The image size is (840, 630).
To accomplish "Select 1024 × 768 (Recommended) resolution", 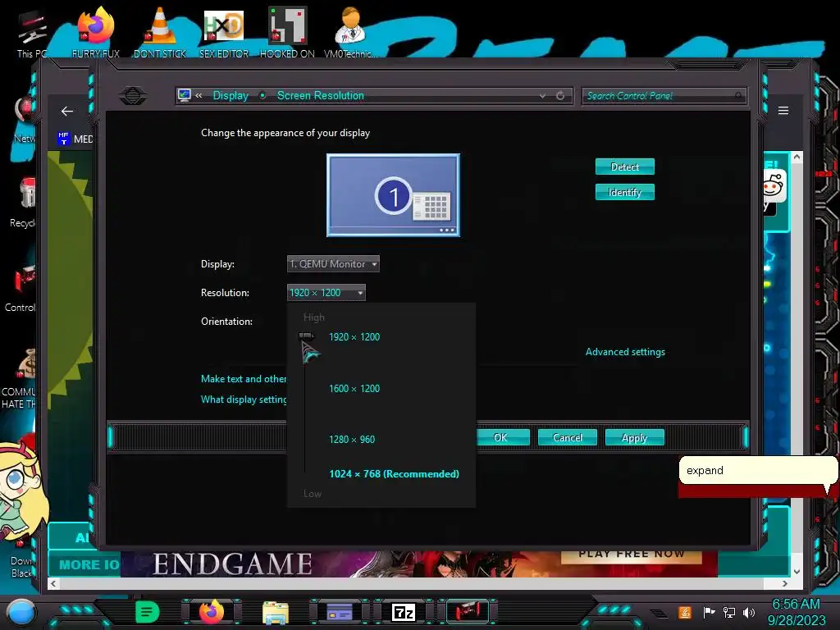I will (394, 473).
